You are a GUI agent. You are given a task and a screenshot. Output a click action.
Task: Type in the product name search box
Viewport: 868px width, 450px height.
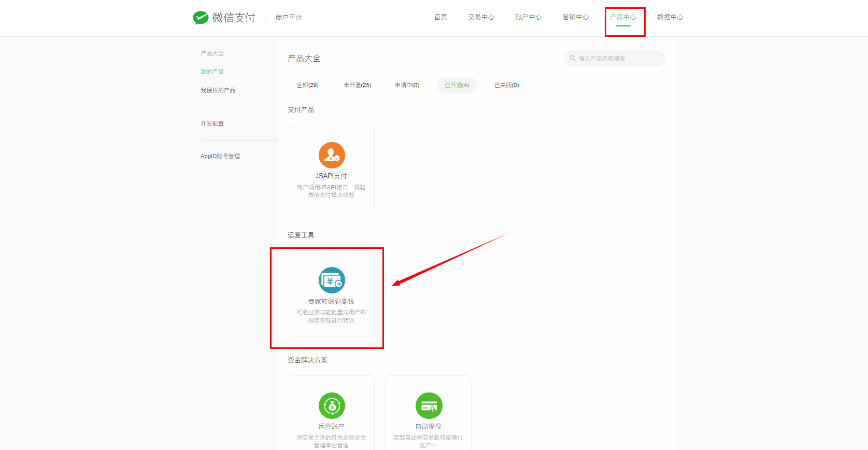coord(619,59)
